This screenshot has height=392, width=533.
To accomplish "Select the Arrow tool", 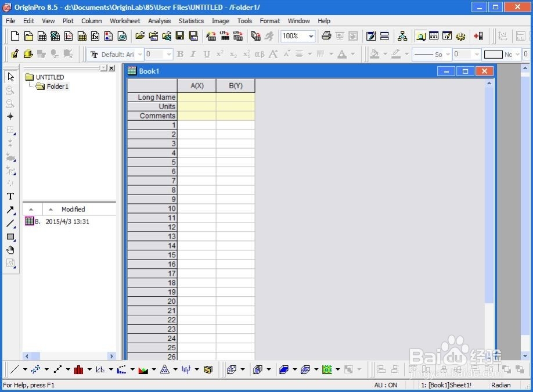I will pos(10,210).
